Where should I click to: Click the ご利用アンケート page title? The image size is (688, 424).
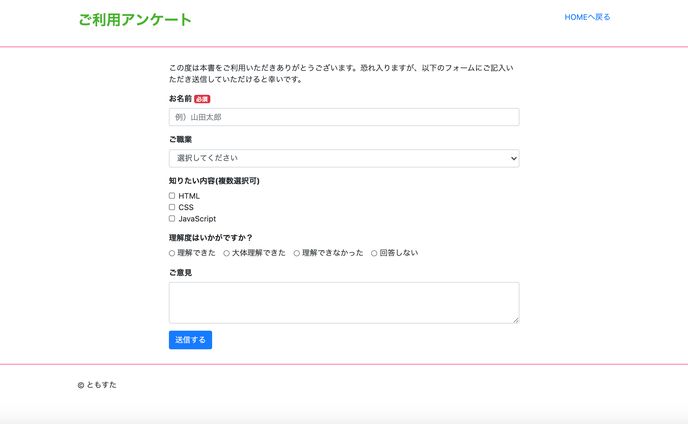(x=135, y=19)
